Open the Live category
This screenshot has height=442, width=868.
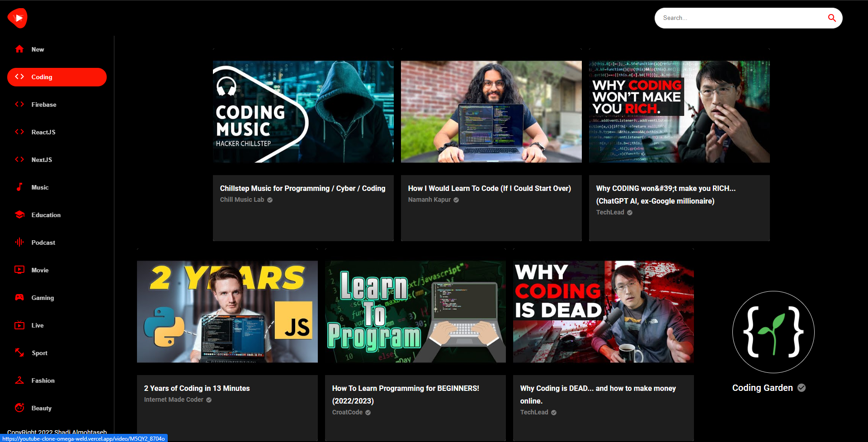coord(57,325)
